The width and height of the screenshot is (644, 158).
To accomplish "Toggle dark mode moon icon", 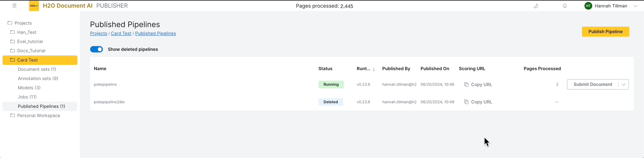I will [536, 6].
